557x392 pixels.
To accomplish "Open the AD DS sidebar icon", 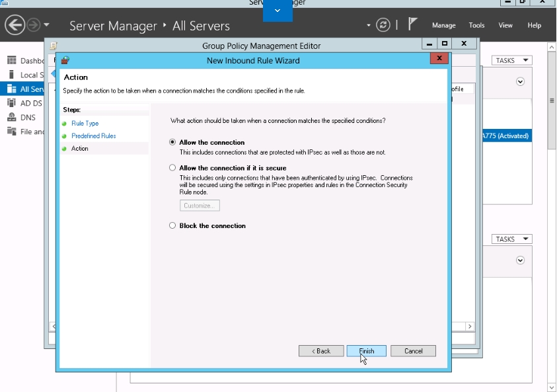I will point(11,103).
